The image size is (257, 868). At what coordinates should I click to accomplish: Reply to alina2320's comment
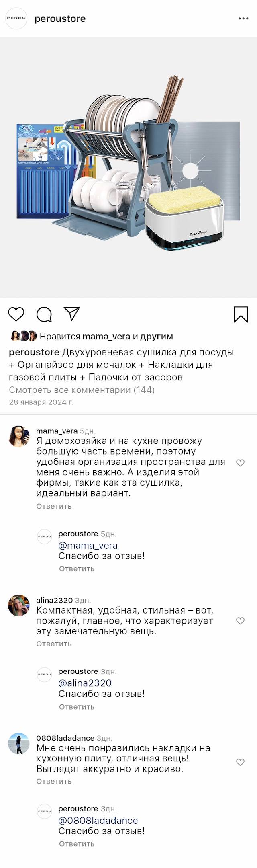[x=54, y=644]
